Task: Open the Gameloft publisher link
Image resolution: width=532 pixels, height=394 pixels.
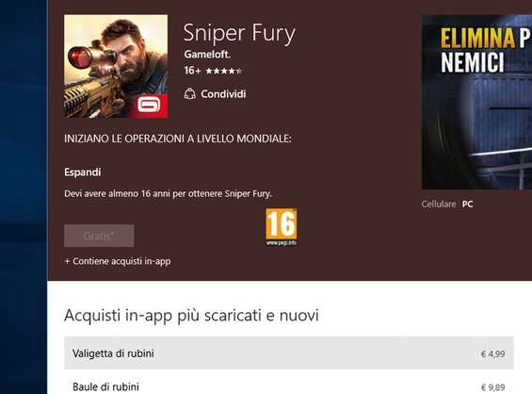Action: point(207,55)
